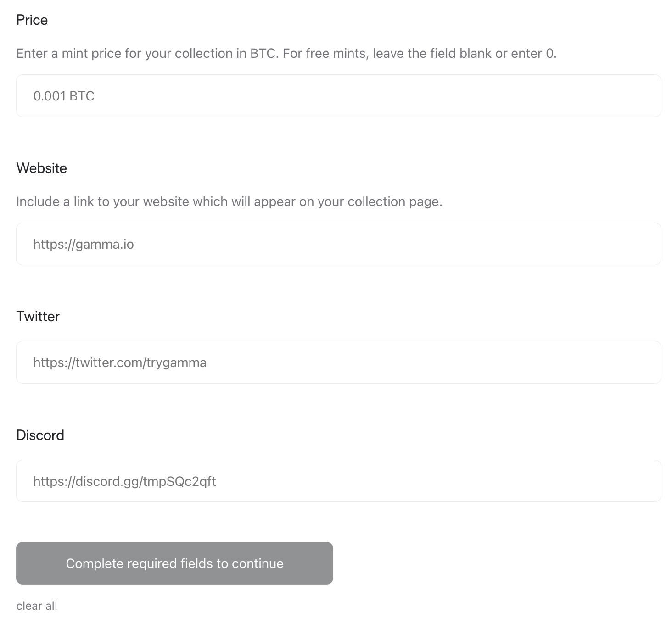Click the mint price description text
This screenshot has height=624, width=672.
[x=286, y=53]
